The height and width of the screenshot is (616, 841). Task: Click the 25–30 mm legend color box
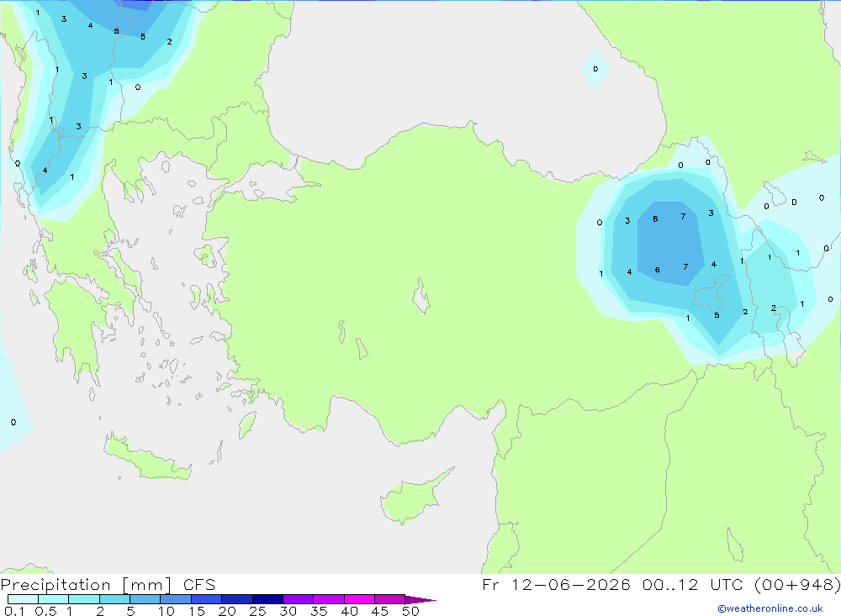point(267,599)
